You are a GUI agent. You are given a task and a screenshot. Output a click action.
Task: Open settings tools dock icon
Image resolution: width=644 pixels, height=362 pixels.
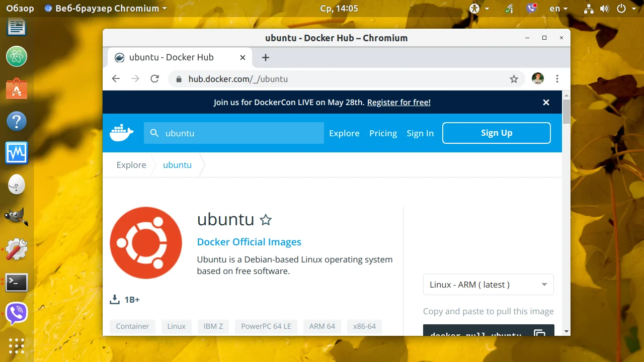click(17, 249)
